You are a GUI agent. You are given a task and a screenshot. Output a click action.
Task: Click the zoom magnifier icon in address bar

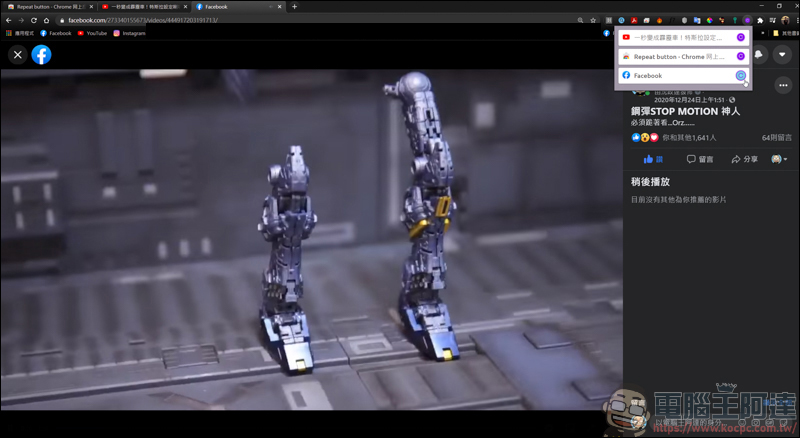(x=580, y=20)
